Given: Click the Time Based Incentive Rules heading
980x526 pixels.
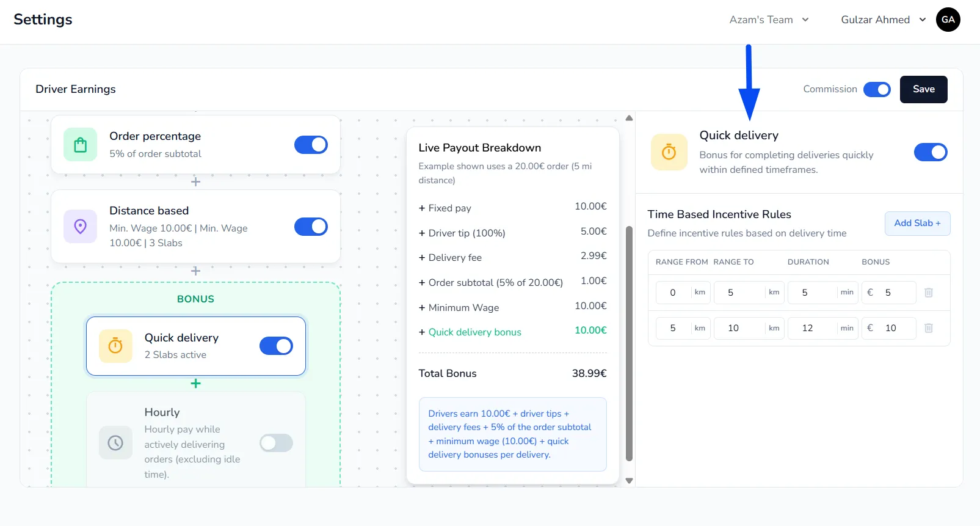Looking at the screenshot, I should pyautogui.click(x=719, y=214).
